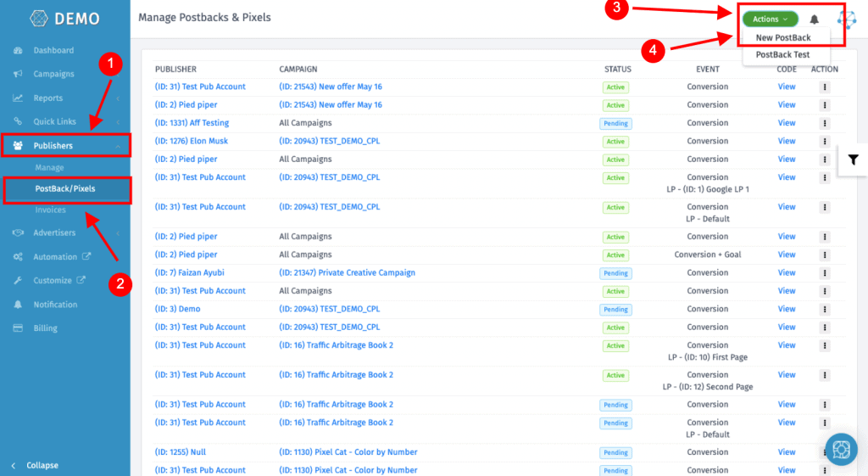Click View code link for Aff Testing row

787,123
